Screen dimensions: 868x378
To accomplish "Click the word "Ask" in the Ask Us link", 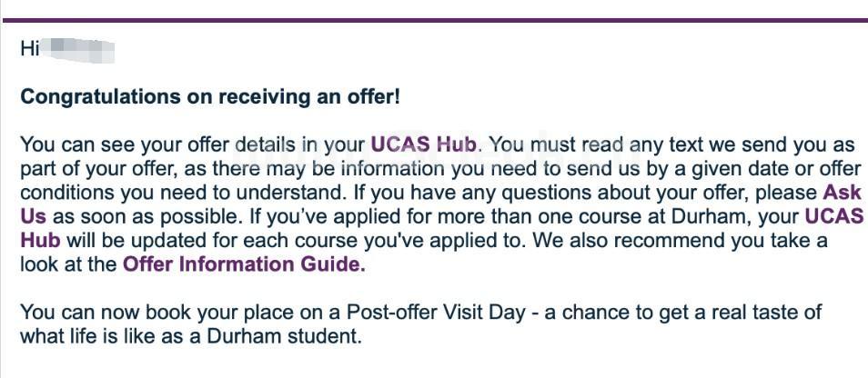I will coord(842,193).
